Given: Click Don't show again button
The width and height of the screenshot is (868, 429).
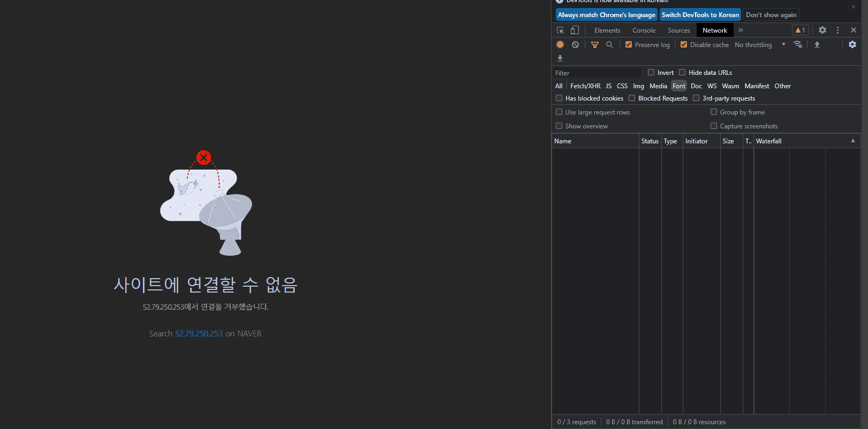Looking at the screenshot, I should (x=771, y=15).
